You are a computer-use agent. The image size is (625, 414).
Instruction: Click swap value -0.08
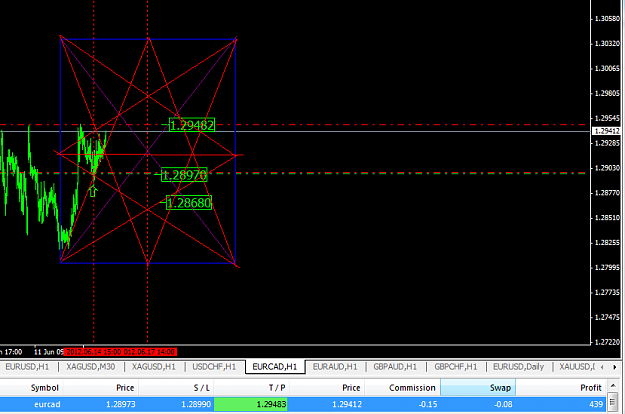point(503,404)
